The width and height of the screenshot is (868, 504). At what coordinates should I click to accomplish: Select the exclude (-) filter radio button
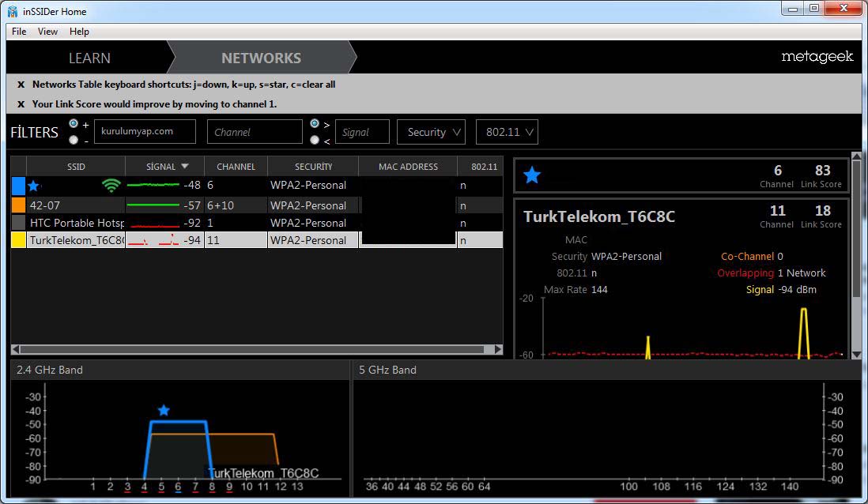tap(74, 140)
